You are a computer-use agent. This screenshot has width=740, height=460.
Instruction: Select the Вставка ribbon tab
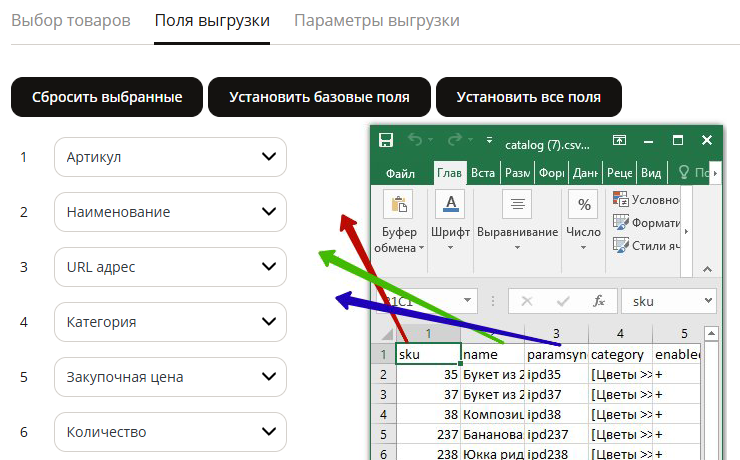(x=483, y=173)
